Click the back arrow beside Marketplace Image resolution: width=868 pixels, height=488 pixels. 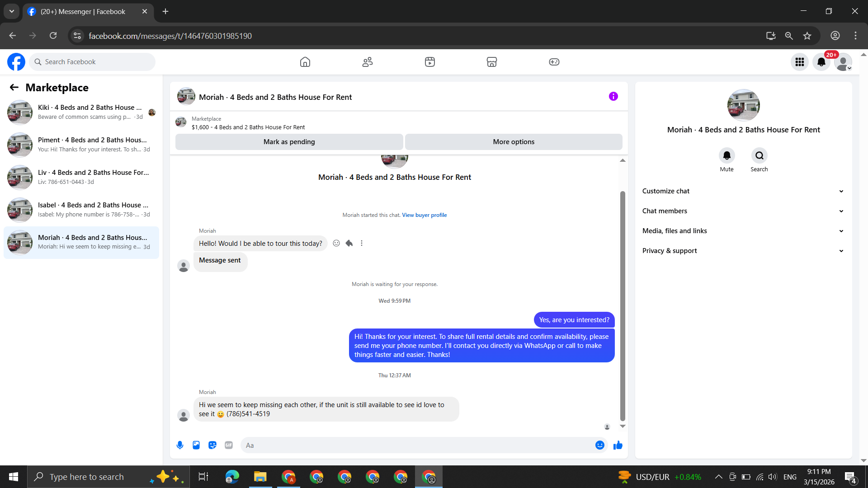tap(14, 87)
